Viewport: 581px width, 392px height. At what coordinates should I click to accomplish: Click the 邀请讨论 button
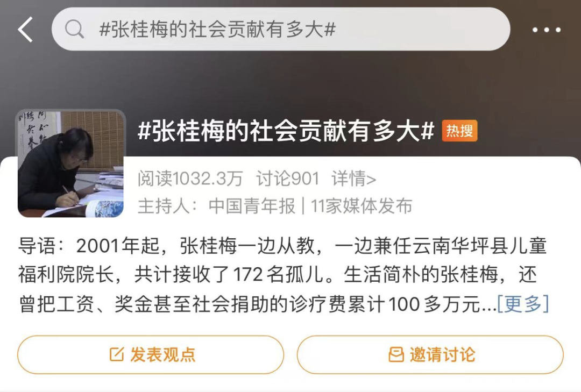pyautogui.click(x=430, y=354)
